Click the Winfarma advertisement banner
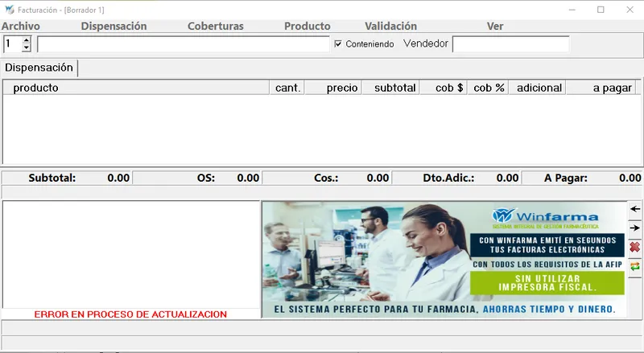Image resolution: width=644 pixels, height=353 pixels. (x=444, y=260)
